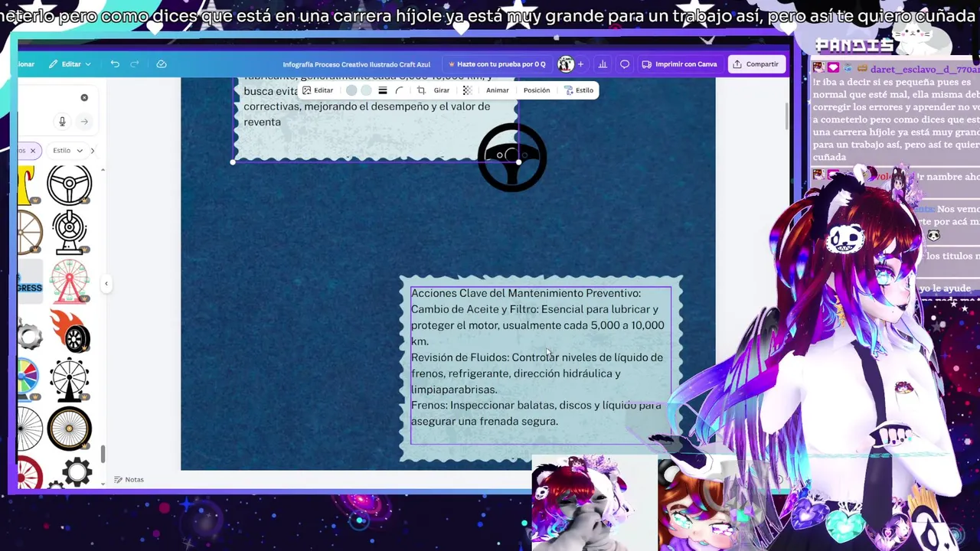Open the corner rounding icon

coord(399,90)
